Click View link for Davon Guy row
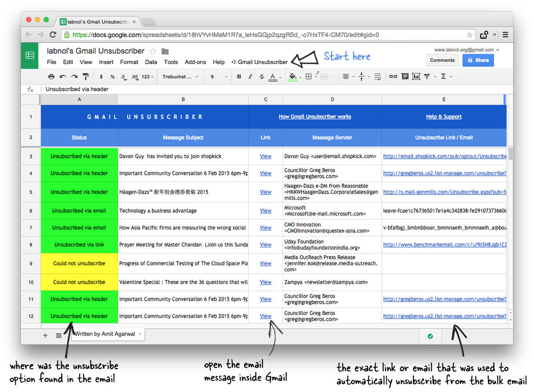 coord(266,157)
